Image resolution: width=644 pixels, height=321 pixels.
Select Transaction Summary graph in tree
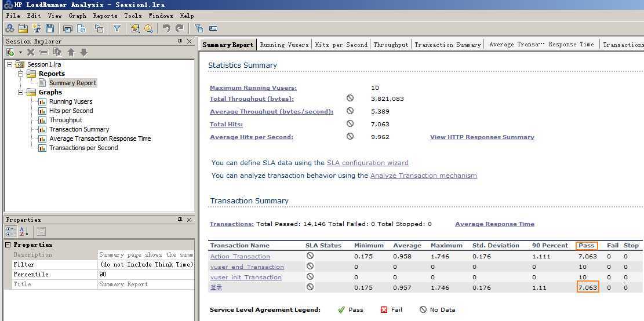coord(79,129)
